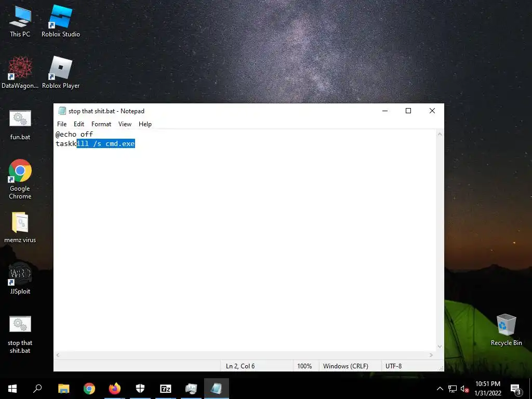Open the Help menu in Notepad
The width and height of the screenshot is (532, 399).
(145, 124)
